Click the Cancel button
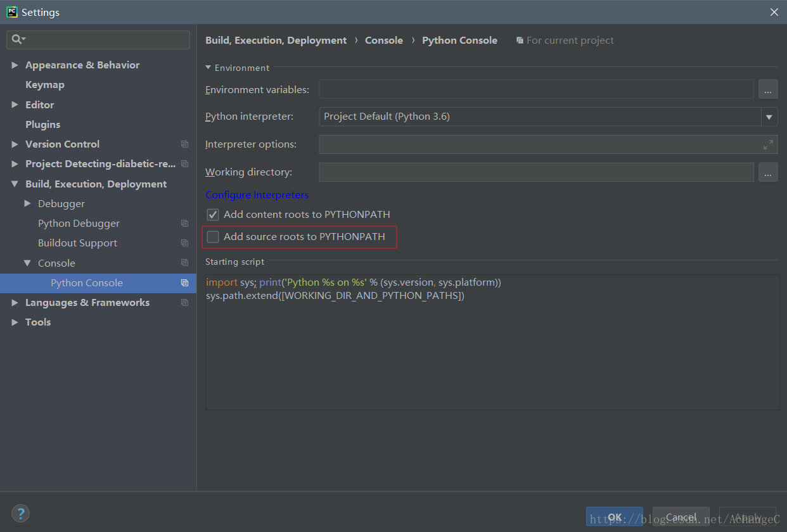Viewport: 787px width, 532px height. (x=681, y=517)
